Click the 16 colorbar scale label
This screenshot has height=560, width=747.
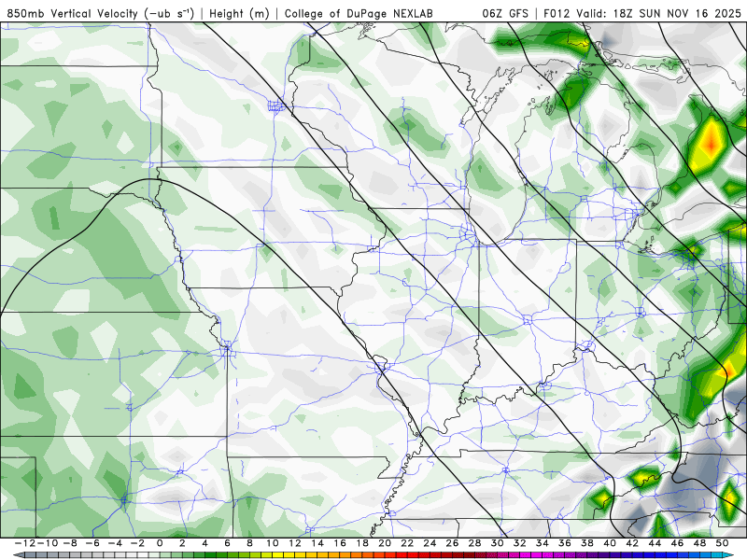(340, 543)
